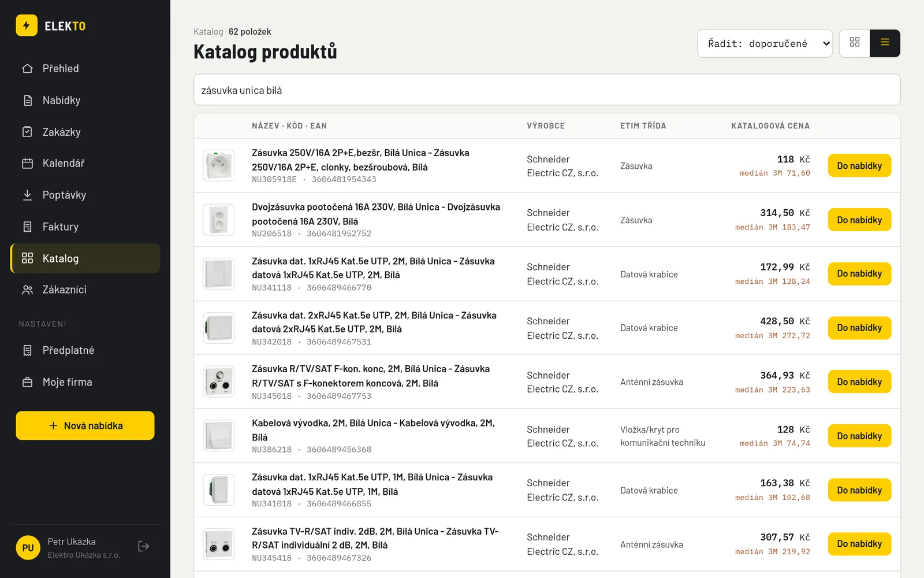This screenshot has width=924, height=578.
Task: Click the PU user avatar
Action: (28, 547)
